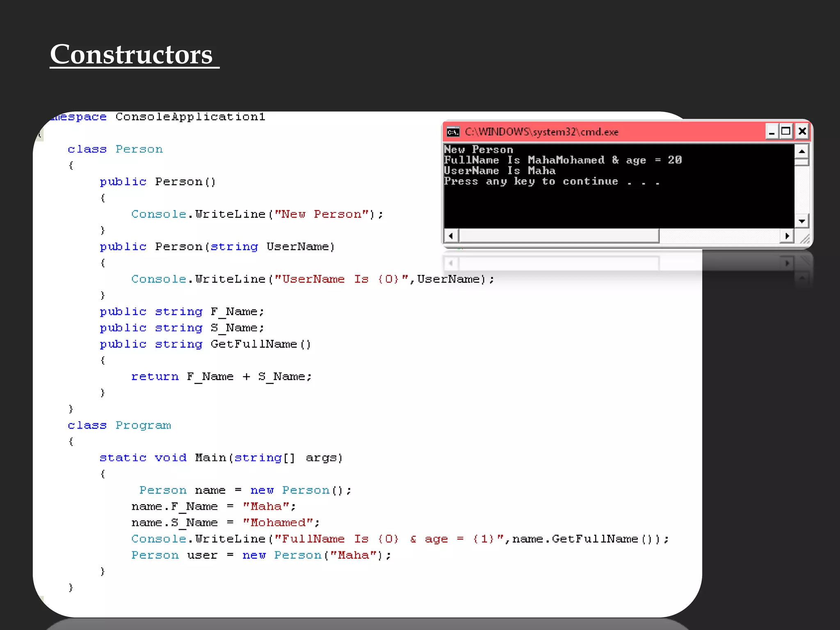Minimize the cmd.exe window
The height and width of the screenshot is (630, 840).
coord(772,132)
